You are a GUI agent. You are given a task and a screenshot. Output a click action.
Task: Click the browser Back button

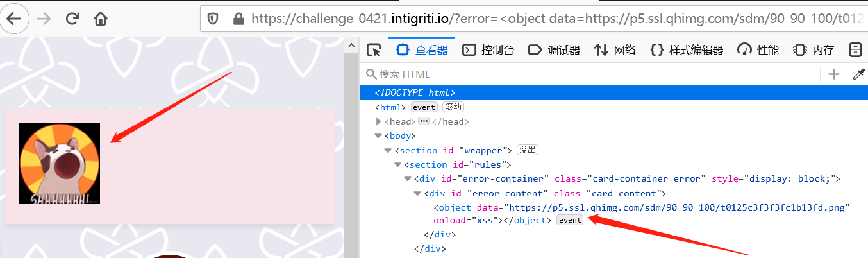click(x=14, y=19)
